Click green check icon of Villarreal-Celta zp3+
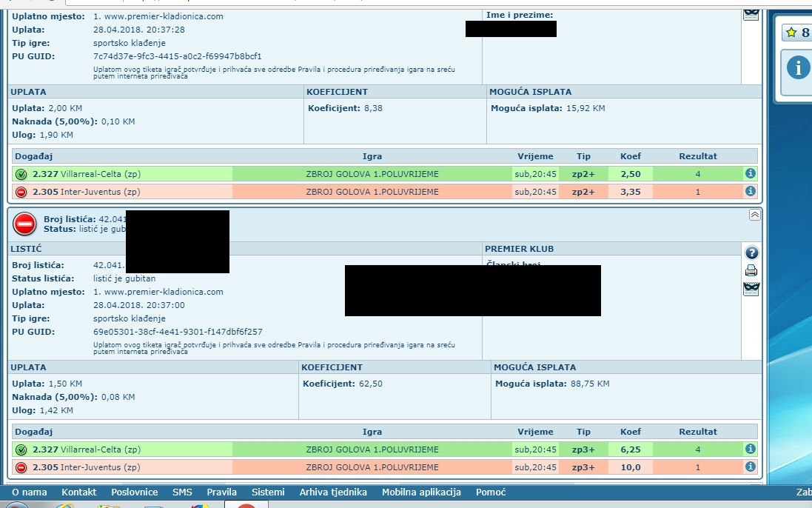 coord(21,449)
